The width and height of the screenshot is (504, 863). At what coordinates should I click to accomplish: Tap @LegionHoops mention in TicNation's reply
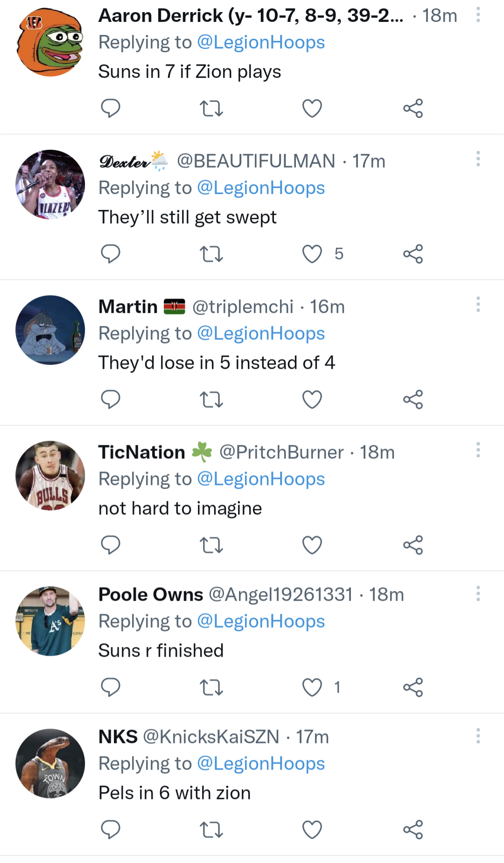click(261, 479)
